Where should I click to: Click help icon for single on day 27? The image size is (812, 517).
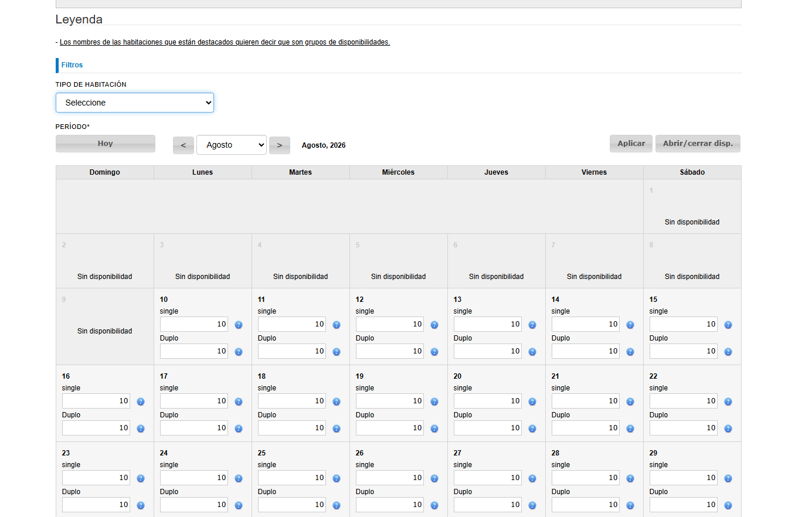pyautogui.click(x=532, y=478)
